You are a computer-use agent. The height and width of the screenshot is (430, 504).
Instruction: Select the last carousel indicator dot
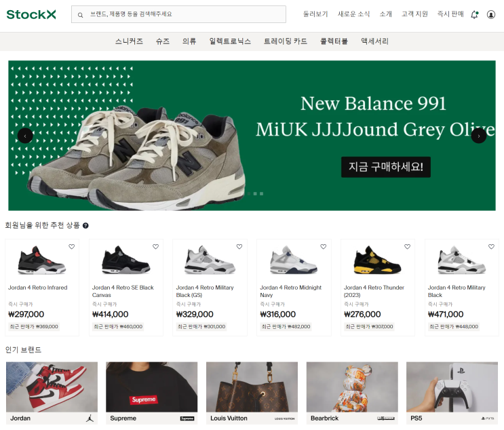pos(262,193)
